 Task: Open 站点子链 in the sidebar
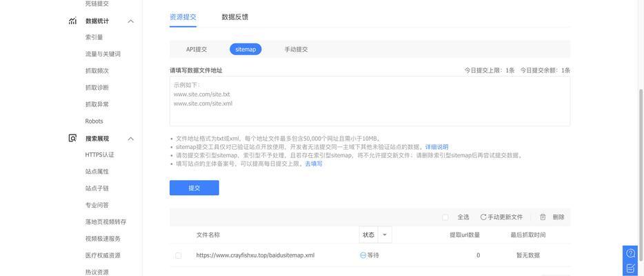click(97, 188)
